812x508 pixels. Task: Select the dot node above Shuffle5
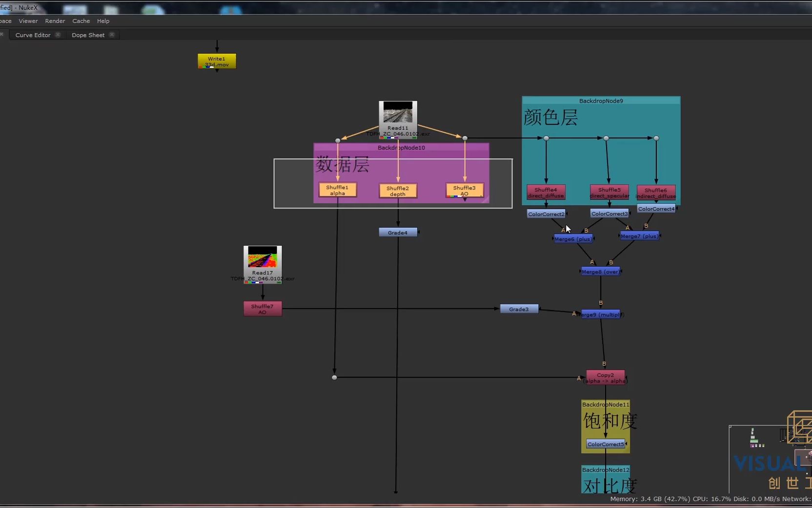point(606,138)
